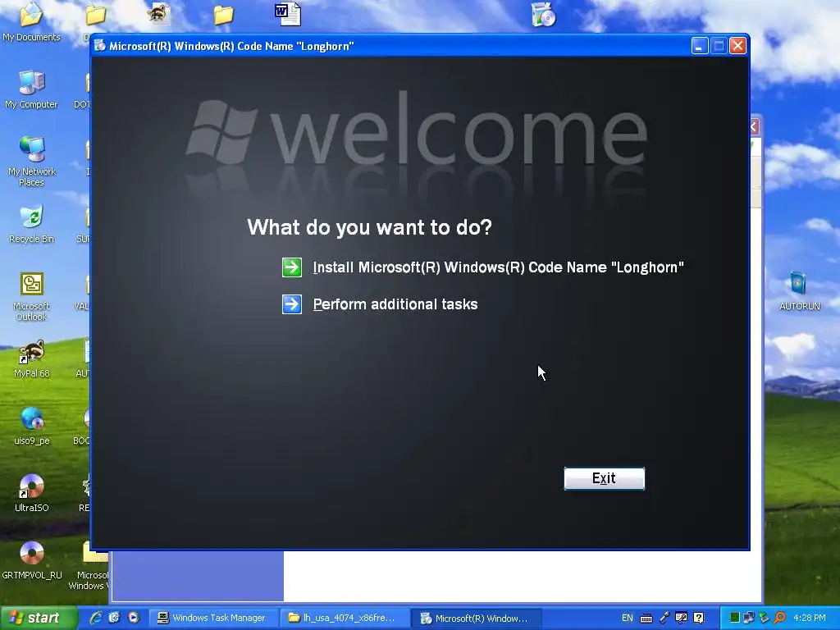
Task: Select the setup disc icon atop desktop
Action: pyautogui.click(x=543, y=15)
